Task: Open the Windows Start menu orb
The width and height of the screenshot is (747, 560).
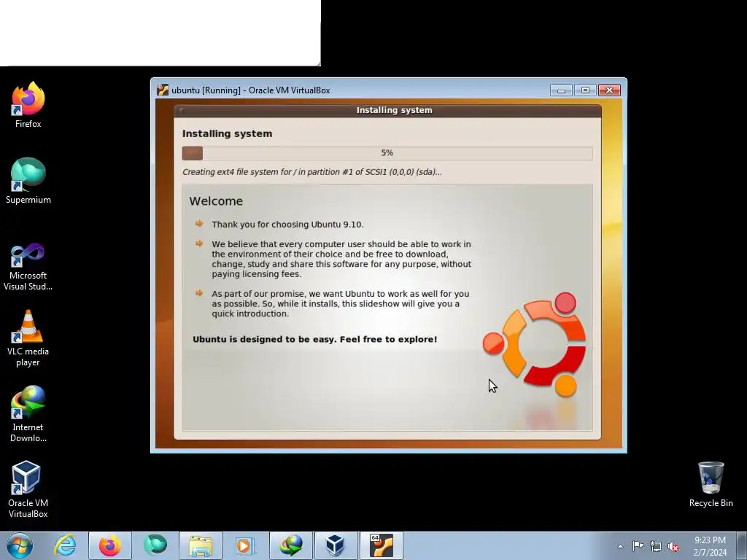Action: pyautogui.click(x=20, y=545)
